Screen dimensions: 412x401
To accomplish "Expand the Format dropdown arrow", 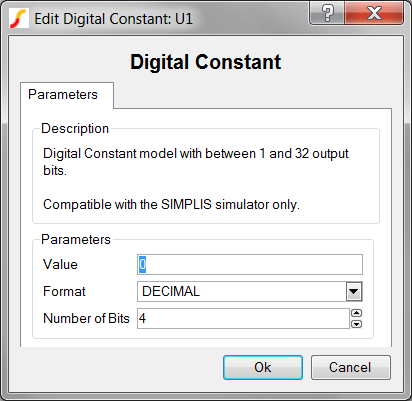I will 354,292.
